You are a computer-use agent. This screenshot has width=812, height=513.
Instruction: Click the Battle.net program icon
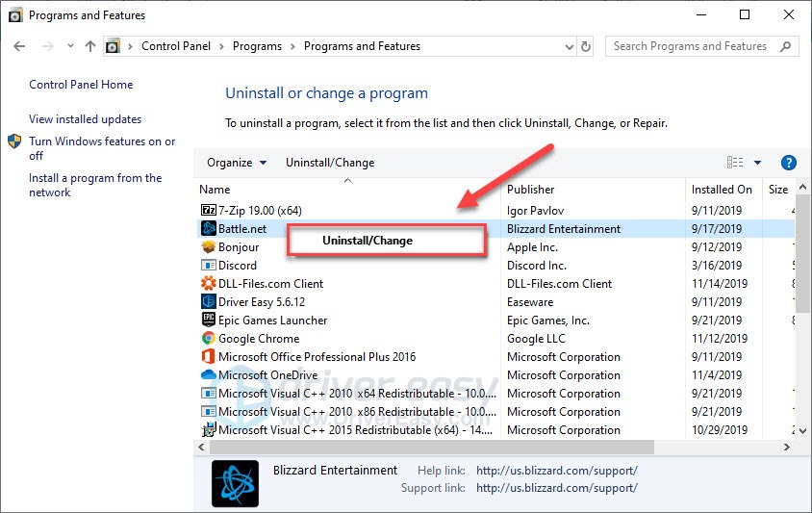point(208,229)
